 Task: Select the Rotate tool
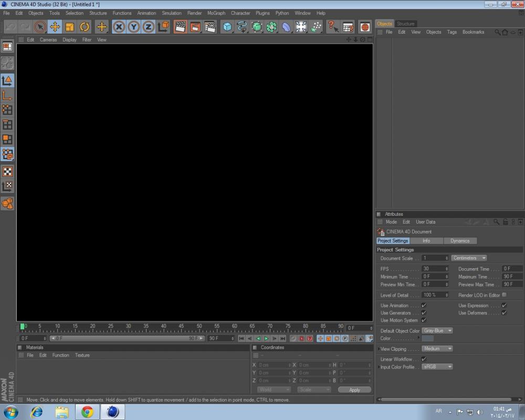coord(85,27)
